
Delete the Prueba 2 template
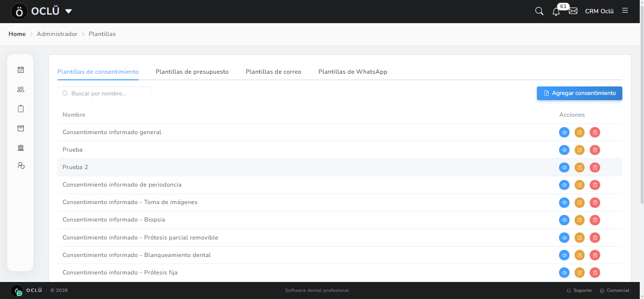595,167
